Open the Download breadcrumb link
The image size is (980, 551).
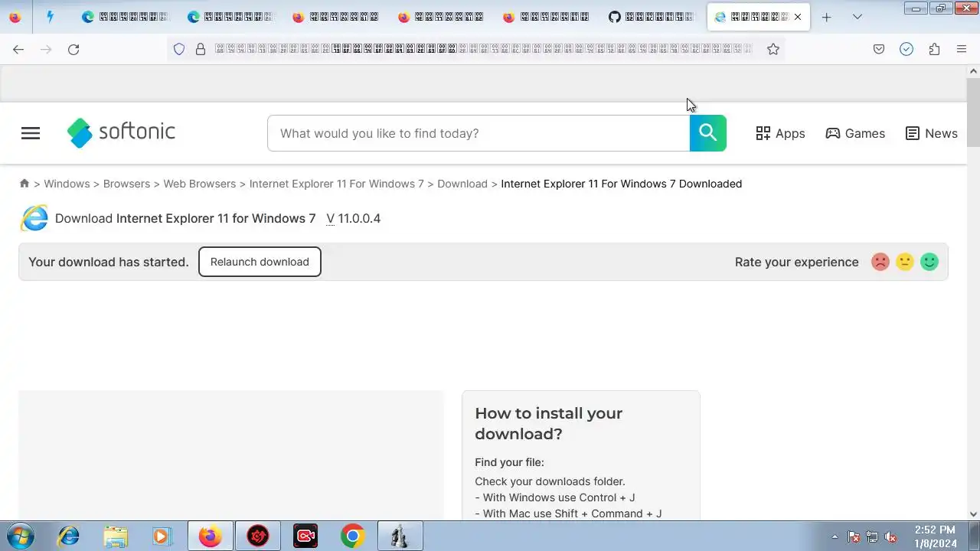(x=462, y=184)
